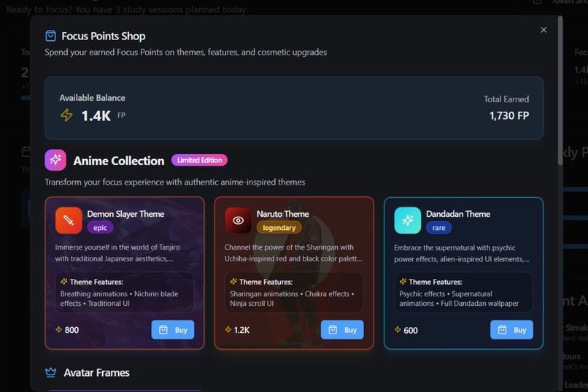588x392 pixels.
Task: Click the rare rarity badge
Action: (438, 228)
